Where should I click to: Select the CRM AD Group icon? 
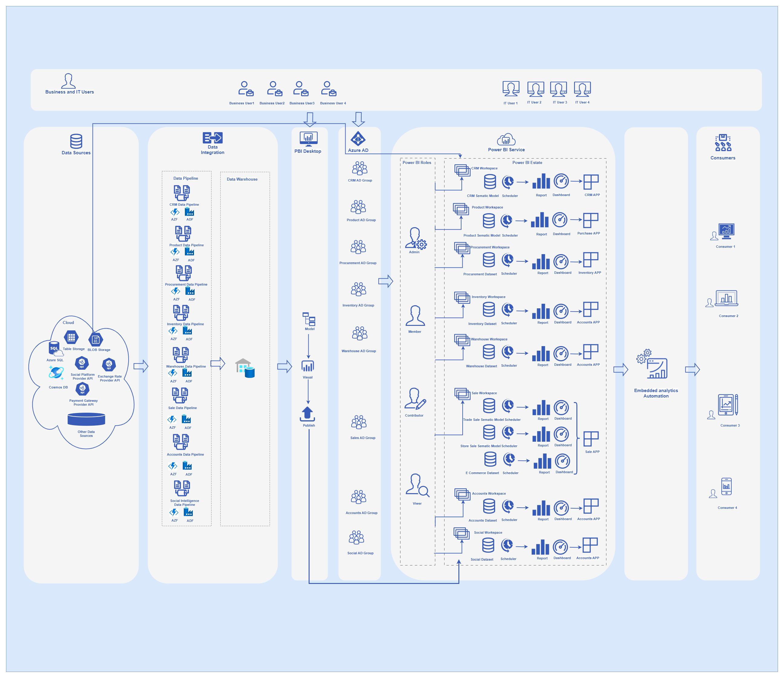coord(360,168)
